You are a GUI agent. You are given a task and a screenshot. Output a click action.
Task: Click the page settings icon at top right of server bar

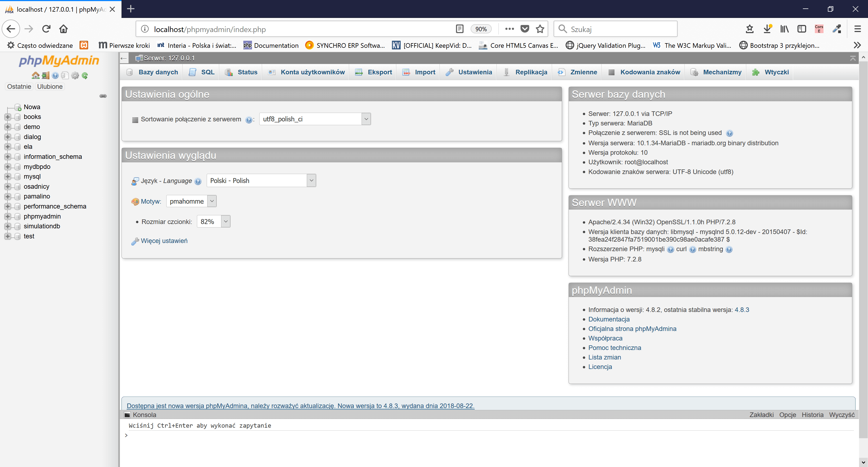[853, 58]
